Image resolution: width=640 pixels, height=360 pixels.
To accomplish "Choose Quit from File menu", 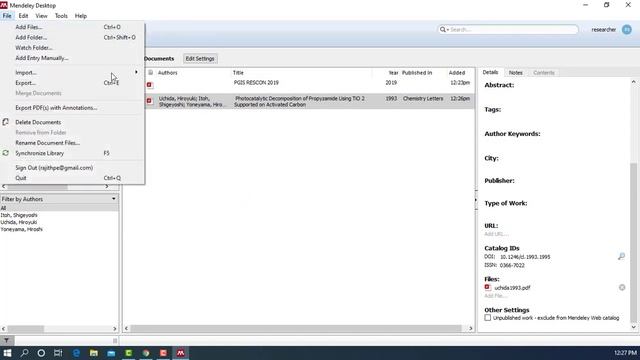I will [72, 178].
